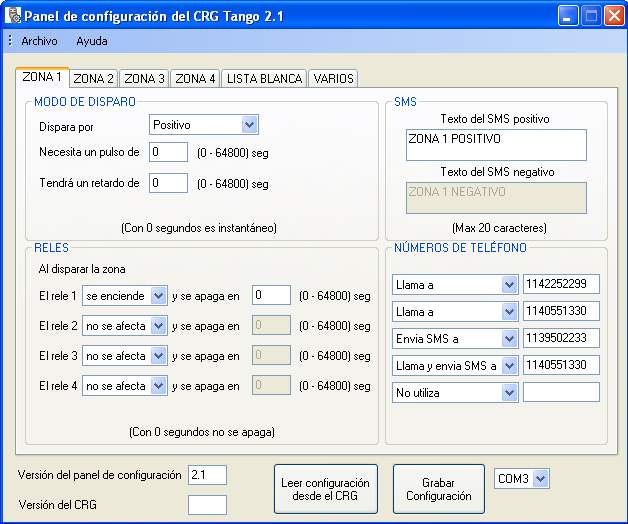Open the Llama a dropdown beside 1140551330
This screenshot has width=628, height=524.
click(x=455, y=312)
